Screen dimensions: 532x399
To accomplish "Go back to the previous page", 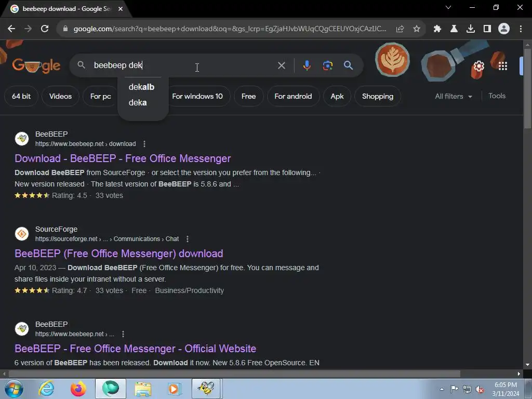I will [11, 29].
